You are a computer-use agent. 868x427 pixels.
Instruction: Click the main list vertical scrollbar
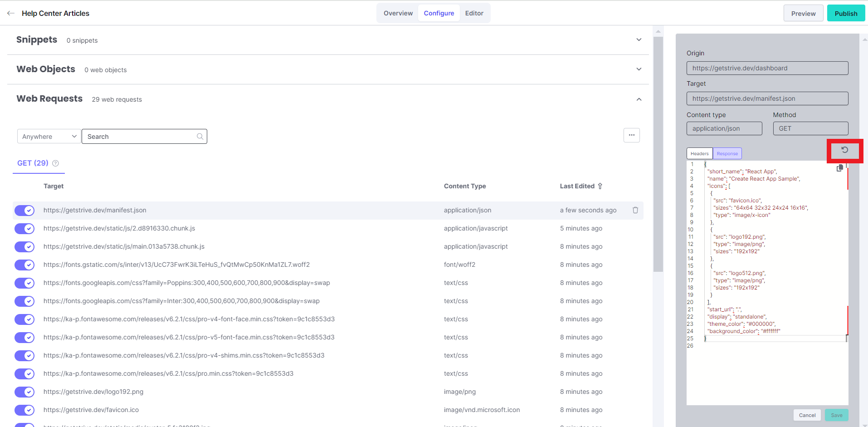click(658, 154)
